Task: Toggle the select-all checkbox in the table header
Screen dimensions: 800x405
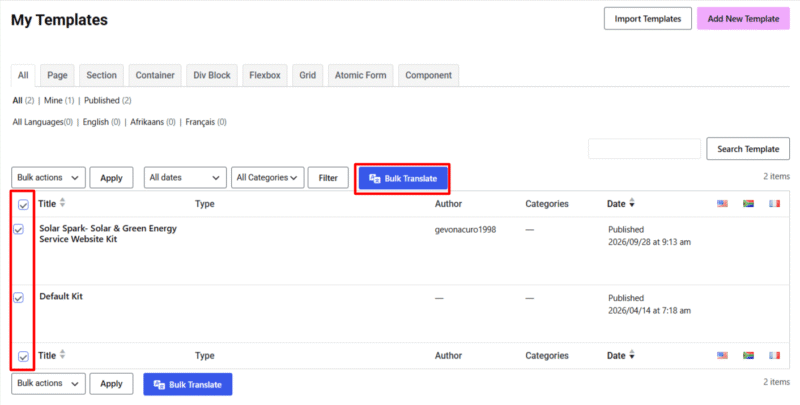Action: coord(23,205)
